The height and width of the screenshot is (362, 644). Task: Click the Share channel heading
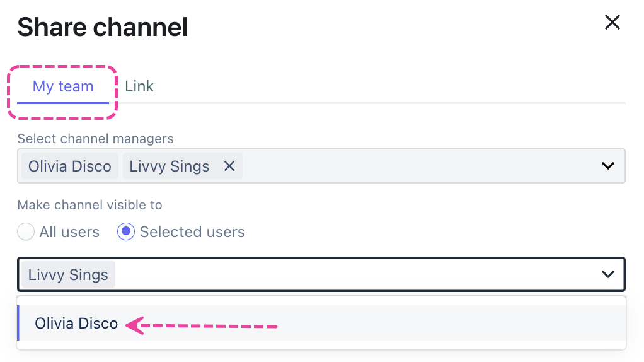pos(102,27)
